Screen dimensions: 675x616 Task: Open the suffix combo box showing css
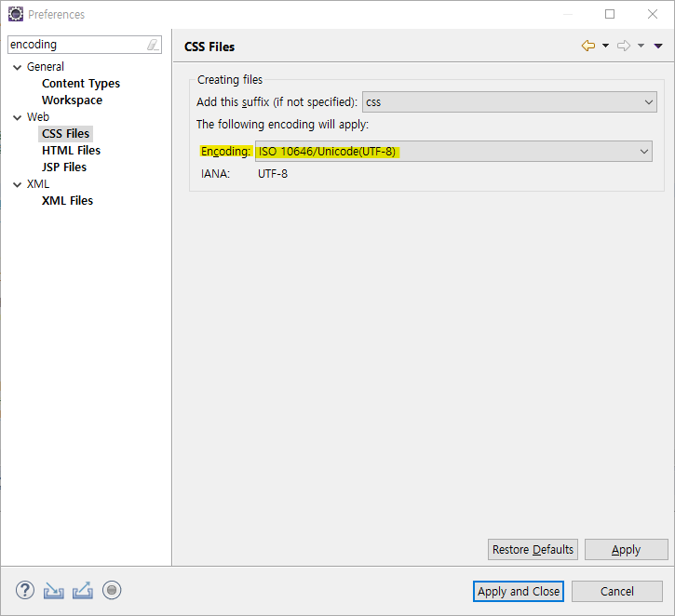[509, 102]
